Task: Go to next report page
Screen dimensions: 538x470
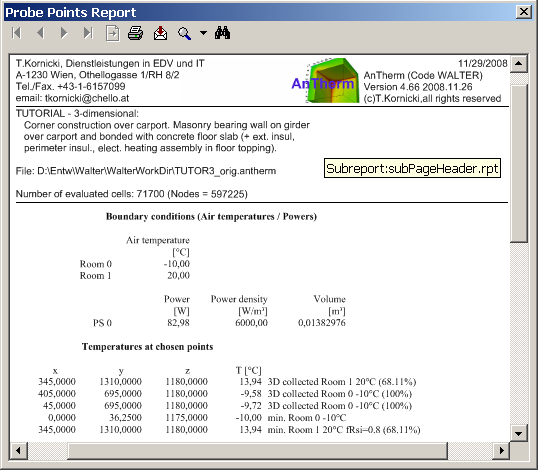Action: tap(64, 33)
